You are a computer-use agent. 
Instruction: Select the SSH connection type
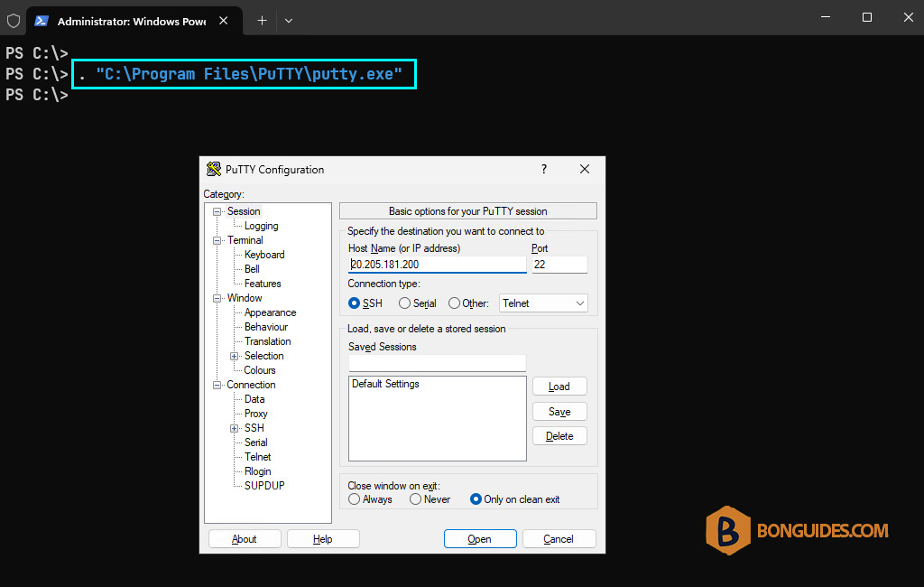point(354,303)
